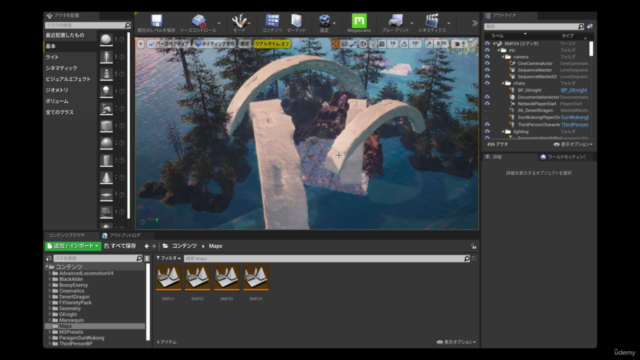640x360 pixels.
Task: Open the Perspective view mode dropdown
Action: coord(169,44)
